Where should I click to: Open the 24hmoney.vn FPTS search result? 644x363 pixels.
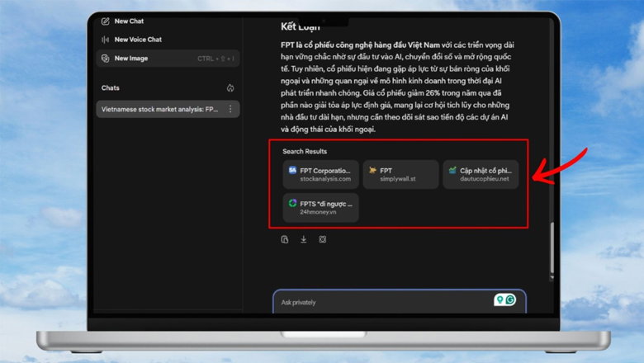tap(321, 208)
